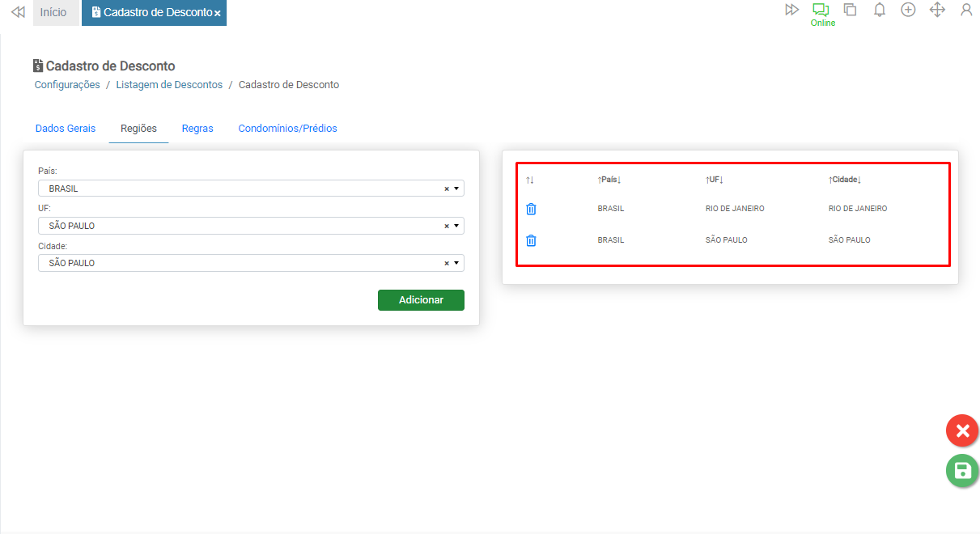Click the duplicate windows icon
Screen dimensions: 980x534
point(850,11)
